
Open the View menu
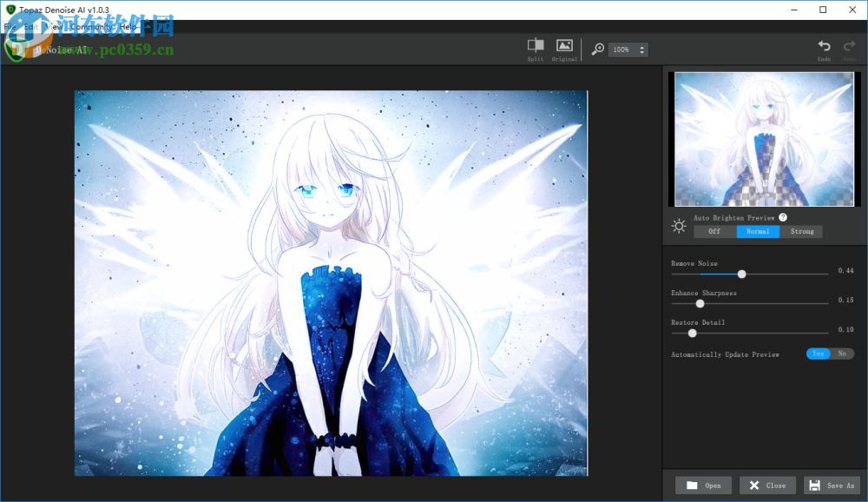click(x=54, y=27)
